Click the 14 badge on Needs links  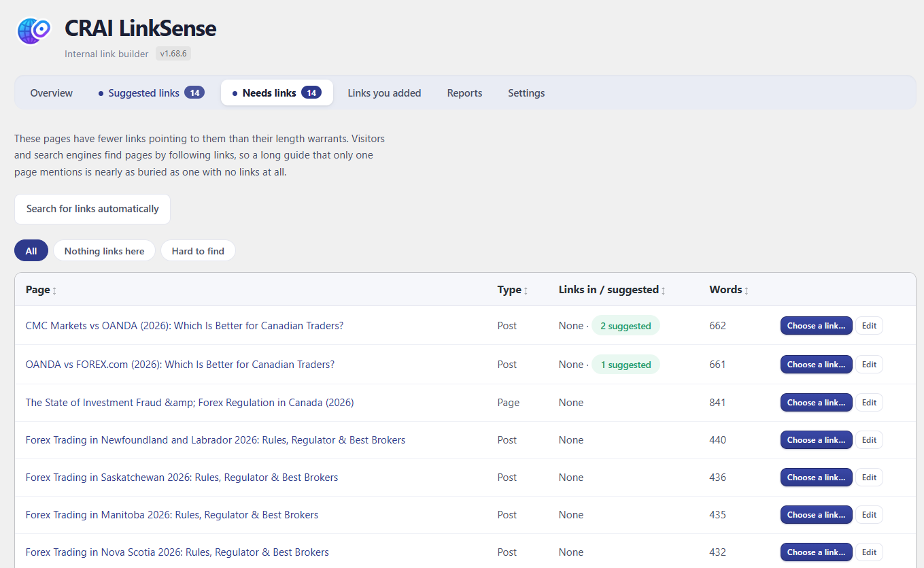pos(311,93)
